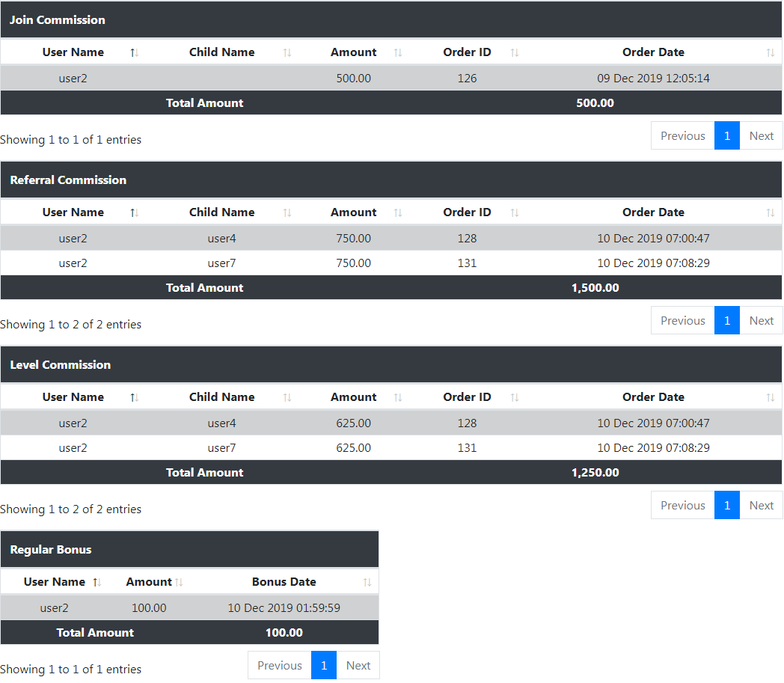Sort Order Date in Referral Commission table
784x683 pixels.
point(771,212)
